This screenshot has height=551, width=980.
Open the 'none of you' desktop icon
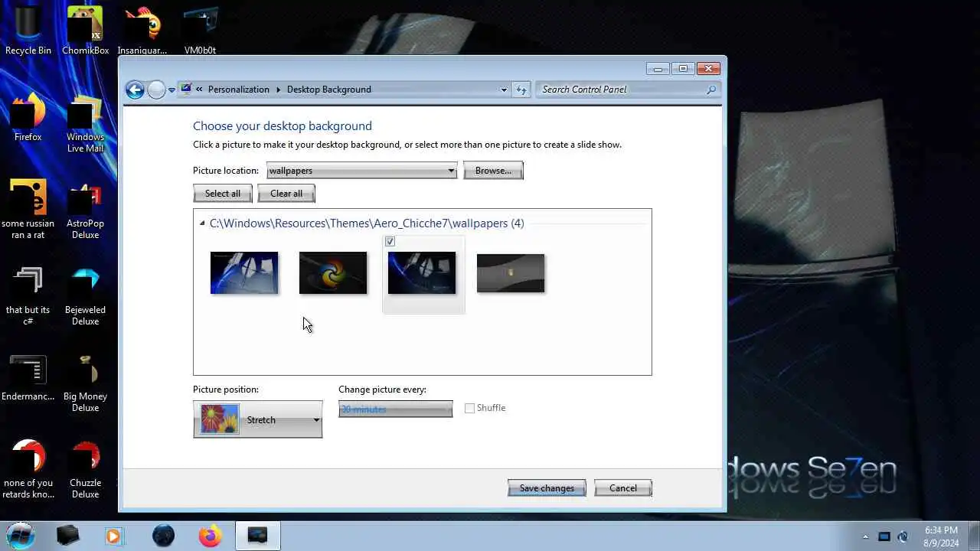[x=28, y=469]
